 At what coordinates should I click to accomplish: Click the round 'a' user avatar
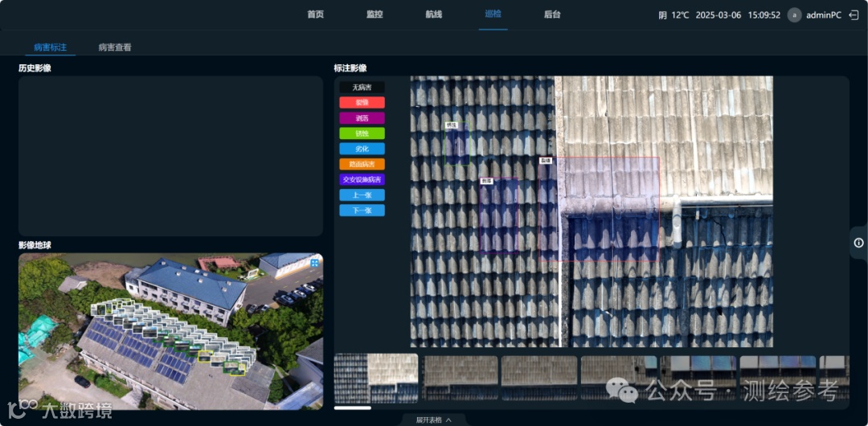(x=794, y=15)
